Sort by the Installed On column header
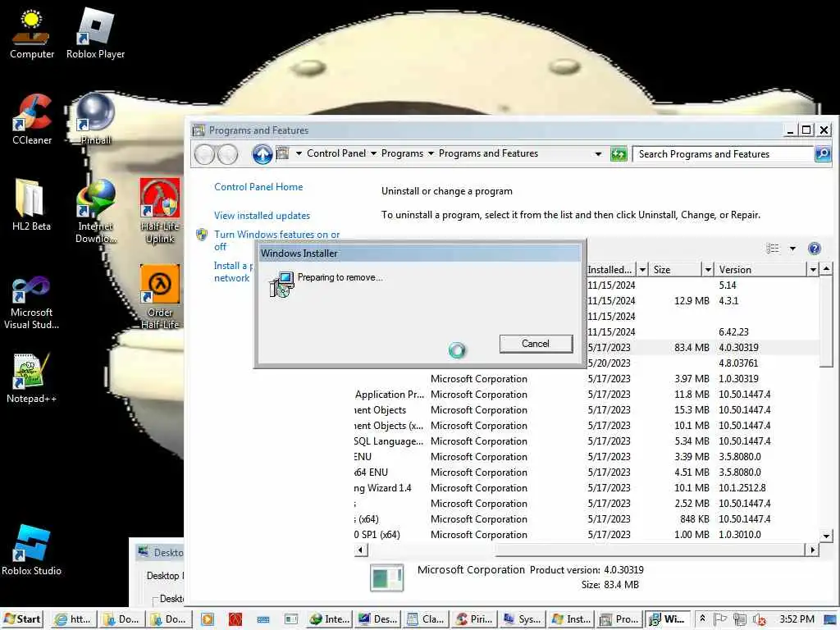 point(610,269)
